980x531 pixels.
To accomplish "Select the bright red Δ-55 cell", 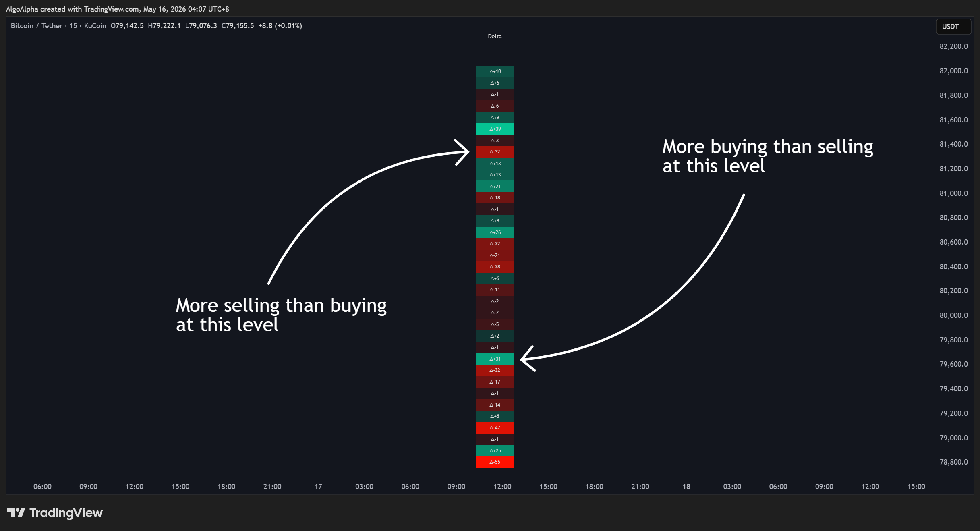I will tap(495, 462).
